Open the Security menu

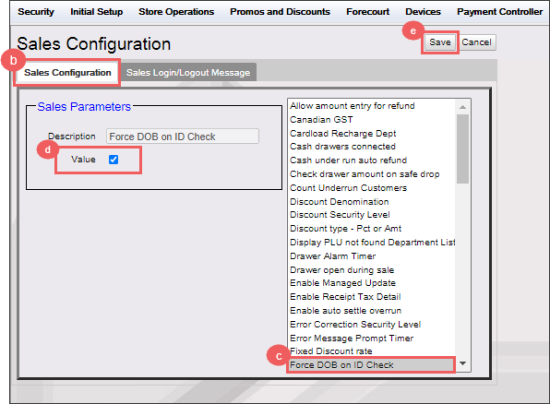point(36,12)
